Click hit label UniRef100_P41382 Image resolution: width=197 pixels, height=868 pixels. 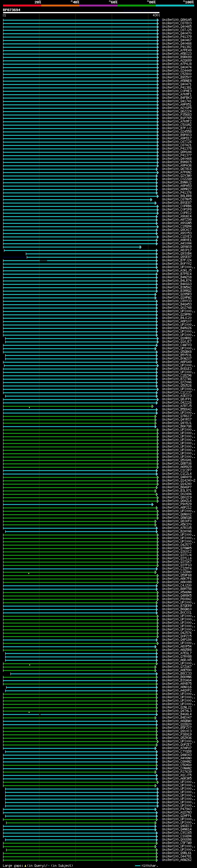point(177,47)
